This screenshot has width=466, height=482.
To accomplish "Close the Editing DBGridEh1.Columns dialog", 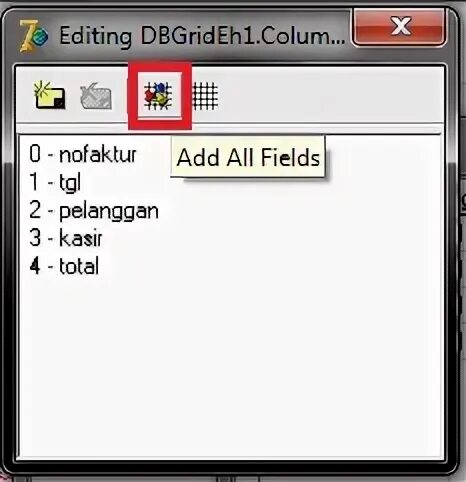I will 400,27.
